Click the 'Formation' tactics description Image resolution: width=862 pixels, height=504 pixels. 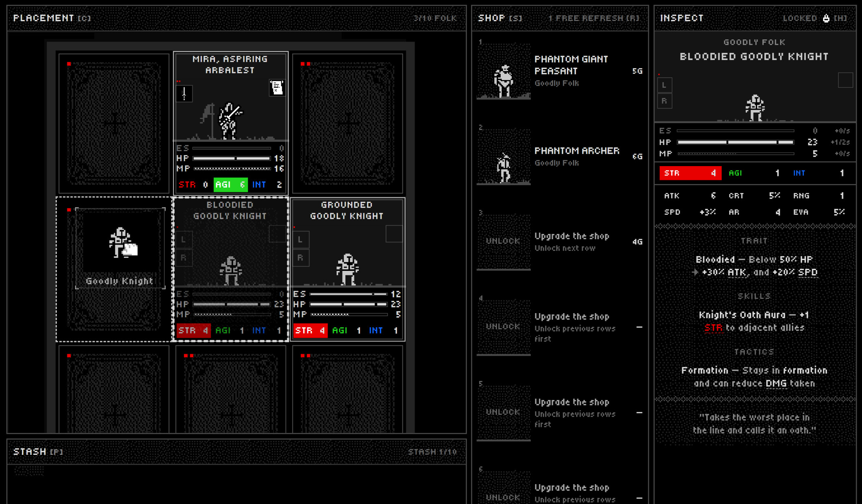pyautogui.click(x=754, y=377)
